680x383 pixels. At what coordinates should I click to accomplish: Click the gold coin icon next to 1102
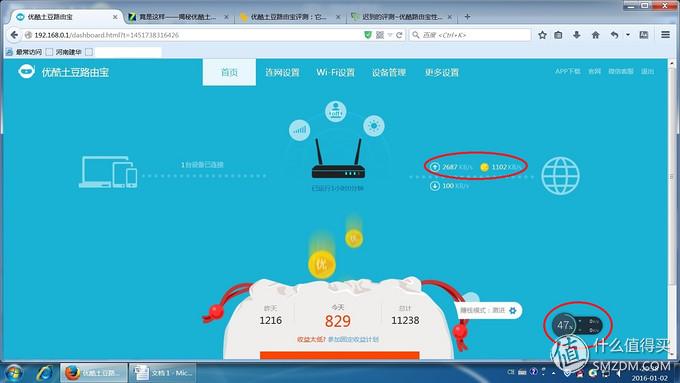(x=484, y=167)
